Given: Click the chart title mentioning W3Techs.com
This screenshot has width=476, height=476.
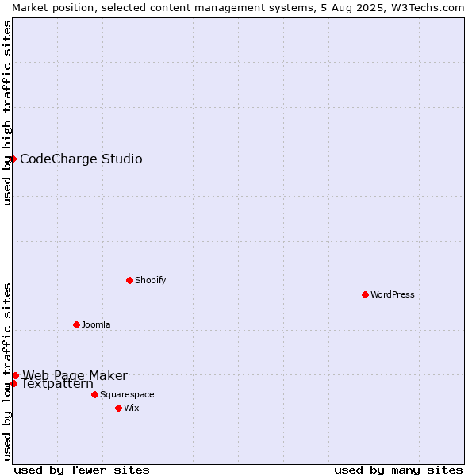Looking at the screenshot, I should [238, 8].
